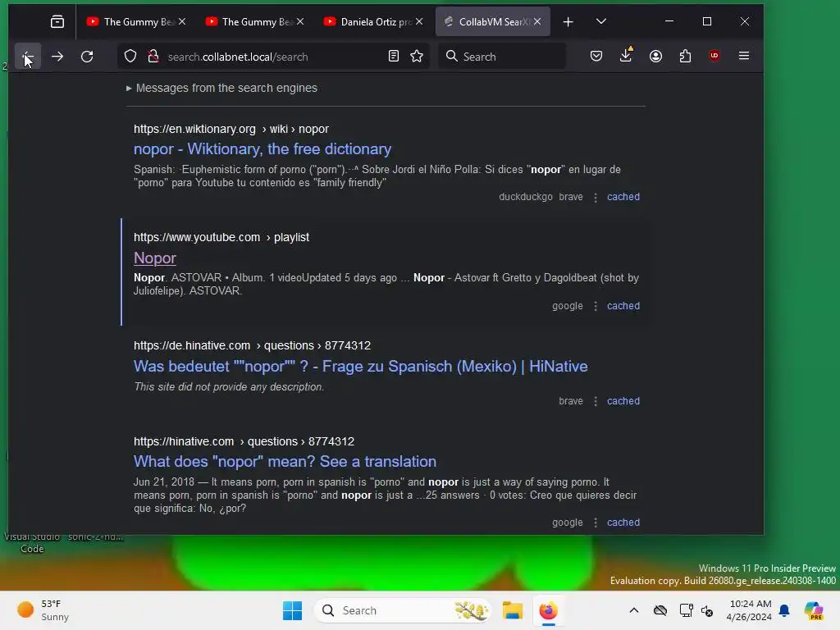
Task: Launch Copilot Preview from the taskbar
Action: tap(814, 610)
